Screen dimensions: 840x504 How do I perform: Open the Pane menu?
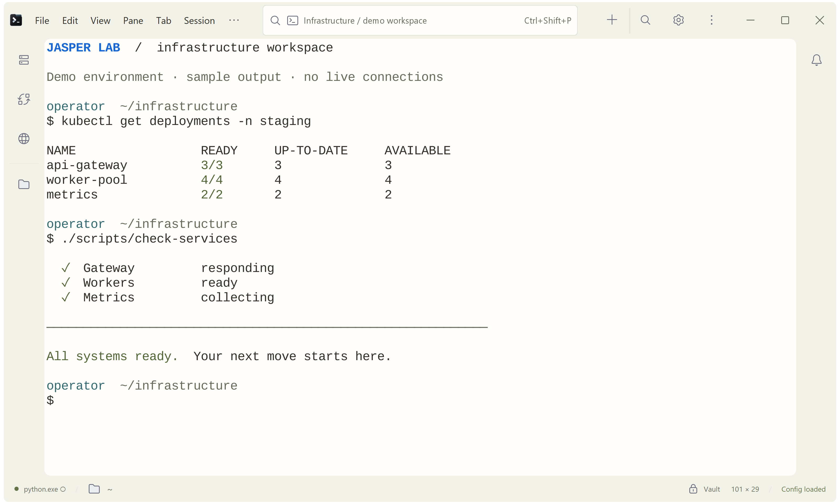tap(133, 20)
